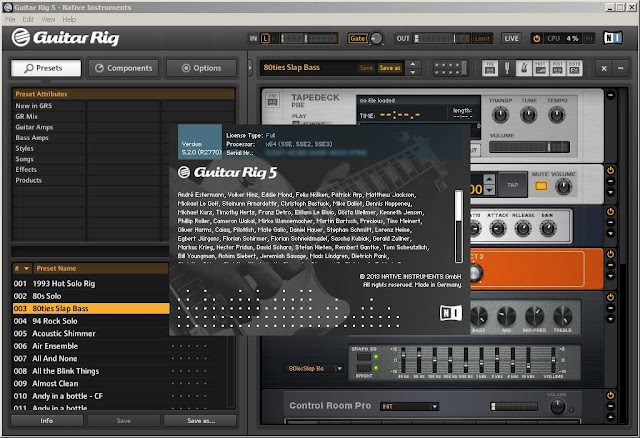Screen dimensions: 640x438
Task: Open the Help menu
Action: [x=69, y=19]
